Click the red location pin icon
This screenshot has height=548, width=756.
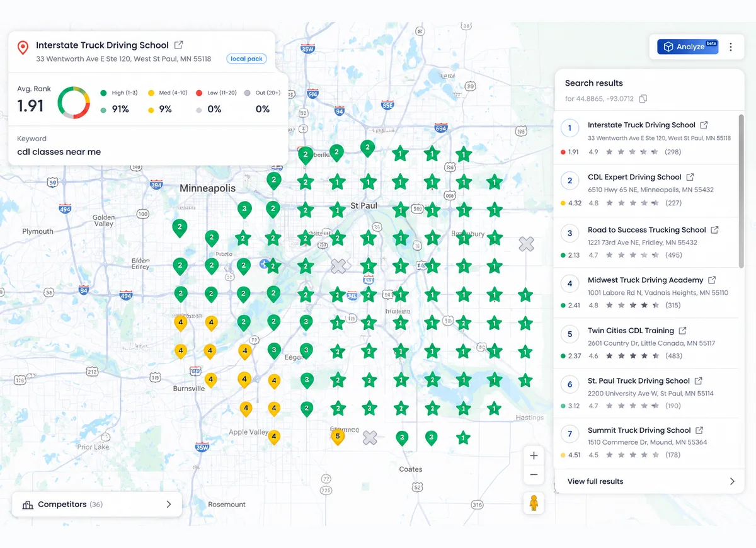[x=23, y=48]
